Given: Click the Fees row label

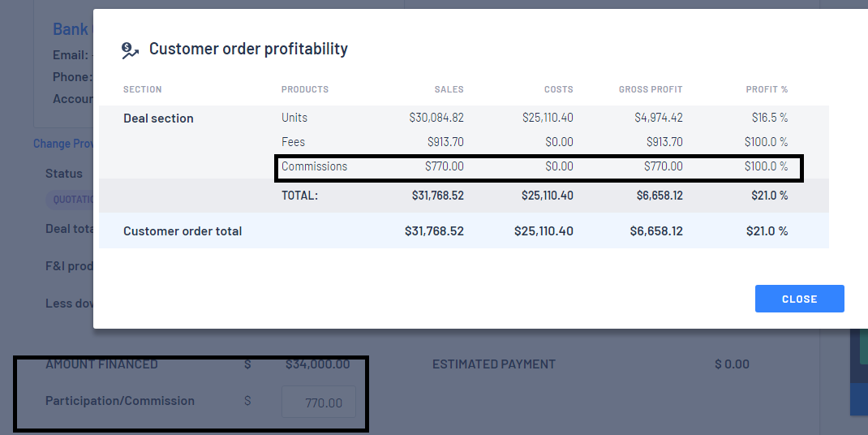Looking at the screenshot, I should click(293, 142).
